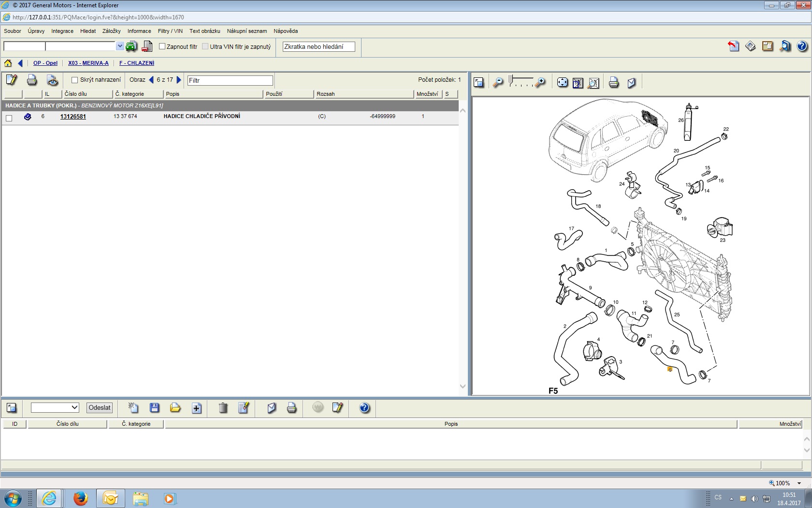
Task: Adjust the illustration zoom slider handle
Action: [x=510, y=81]
